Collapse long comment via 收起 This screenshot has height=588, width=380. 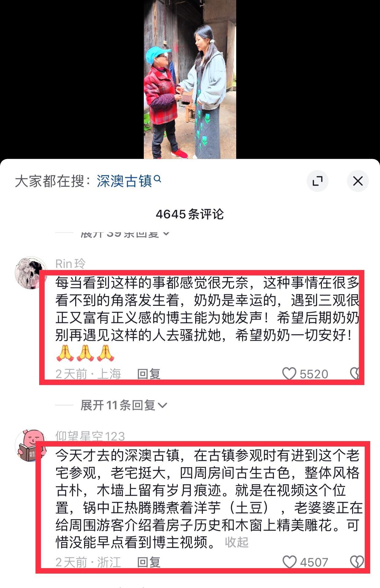tap(237, 542)
